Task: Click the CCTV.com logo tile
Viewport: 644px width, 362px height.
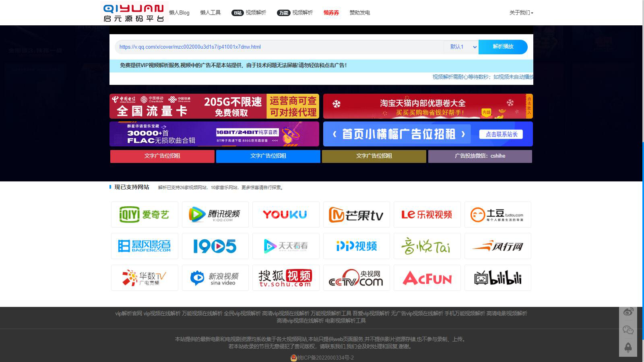Action: pyautogui.click(x=356, y=278)
